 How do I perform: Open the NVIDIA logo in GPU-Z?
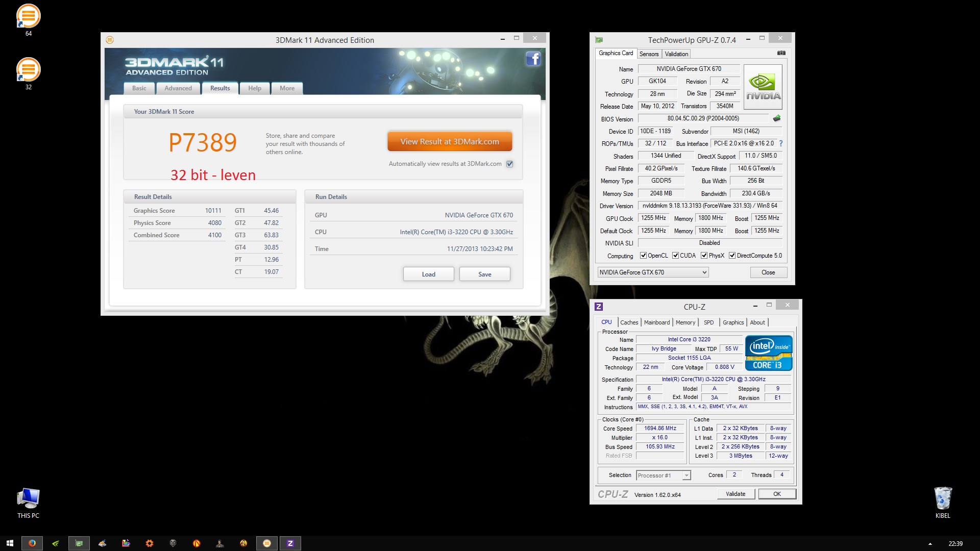coord(763,87)
